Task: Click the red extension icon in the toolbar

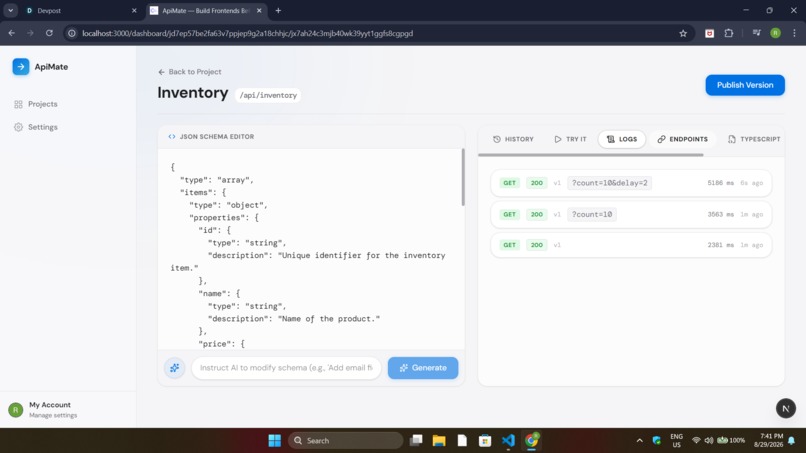Action: tap(709, 33)
